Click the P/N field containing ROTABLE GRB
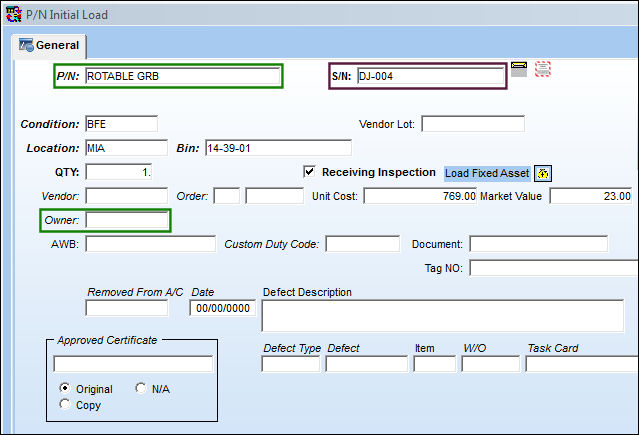Screen dimensions: 639x435 (x=183, y=76)
